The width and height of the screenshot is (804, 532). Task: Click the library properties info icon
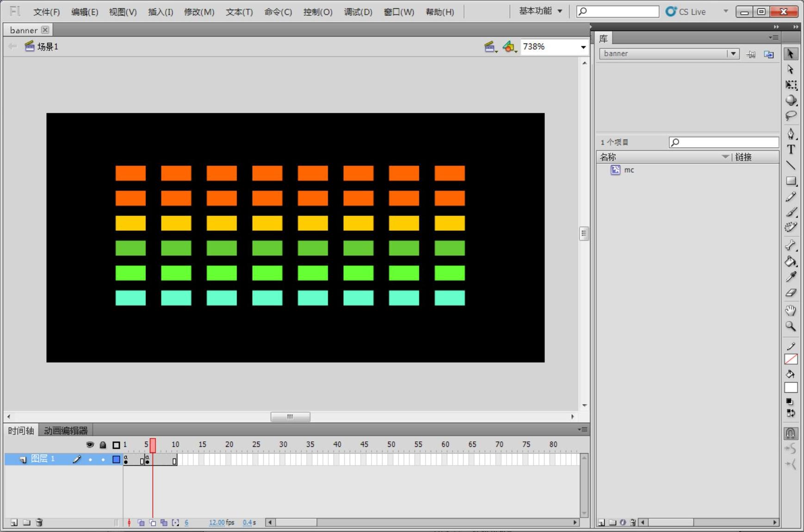point(623,522)
